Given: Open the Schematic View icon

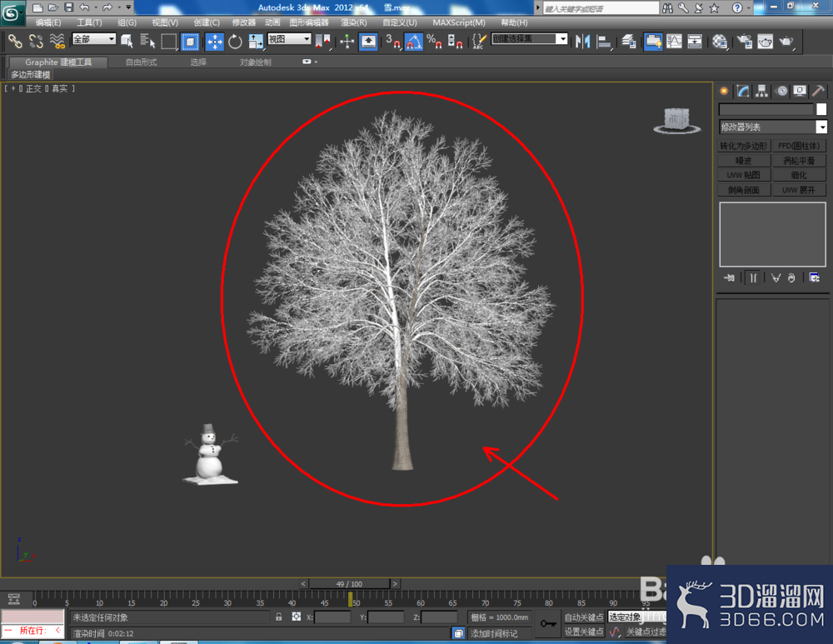Looking at the screenshot, I should [695, 42].
